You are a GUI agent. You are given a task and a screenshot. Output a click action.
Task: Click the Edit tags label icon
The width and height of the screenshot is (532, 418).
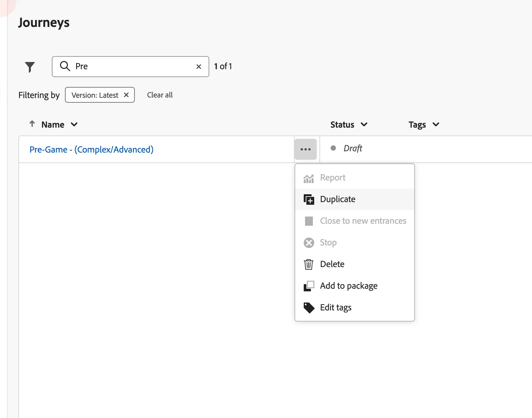[309, 308]
